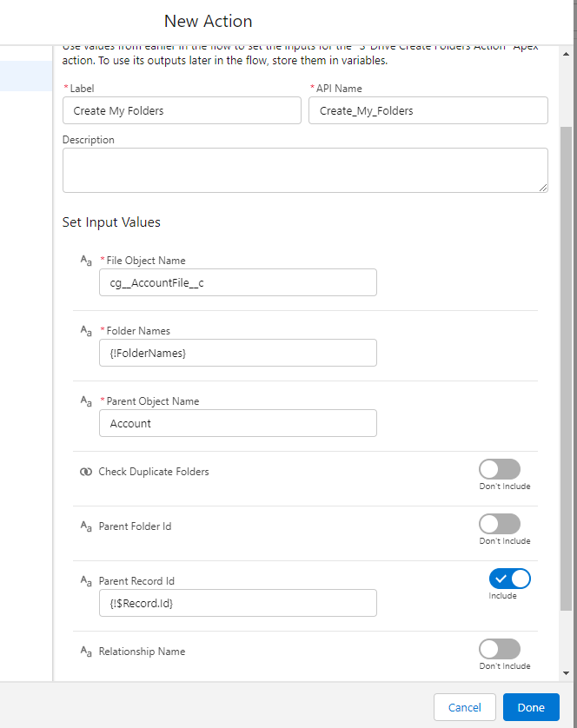Viewport: 577px width, 728px height.
Task: Enable the Check Duplicate Folders toggle
Action: click(x=500, y=469)
